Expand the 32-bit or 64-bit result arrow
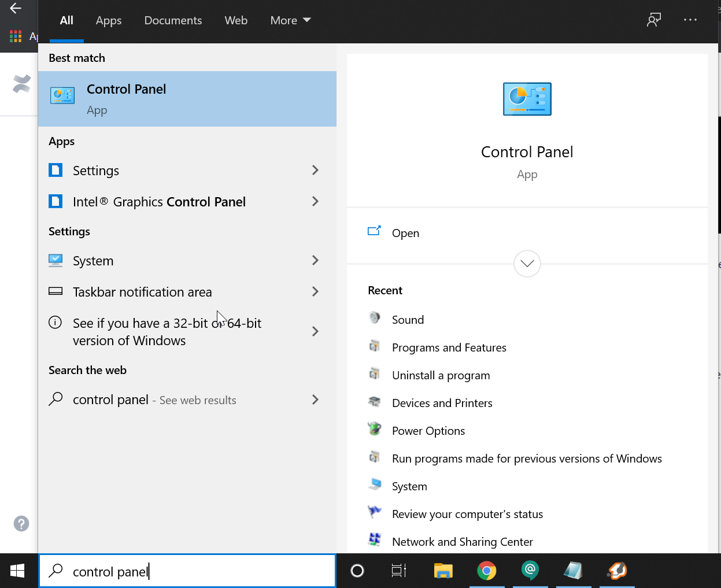The image size is (721, 588). point(315,331)
